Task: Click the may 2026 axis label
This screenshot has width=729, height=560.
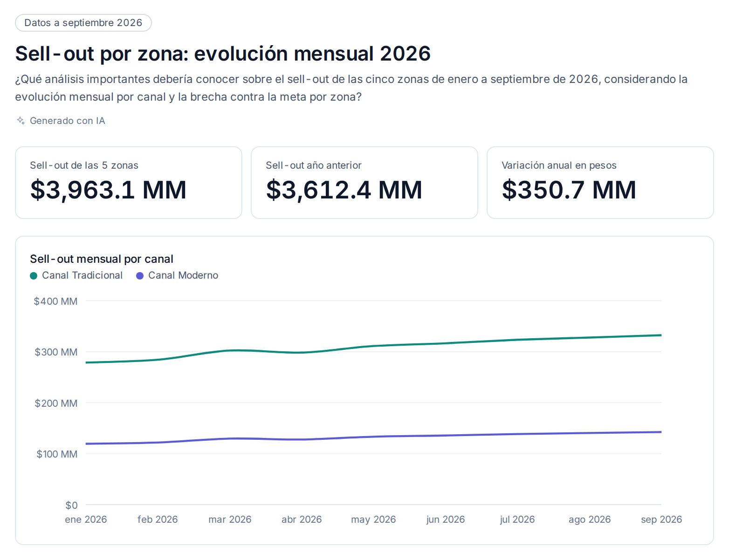Action: point(373,519)
